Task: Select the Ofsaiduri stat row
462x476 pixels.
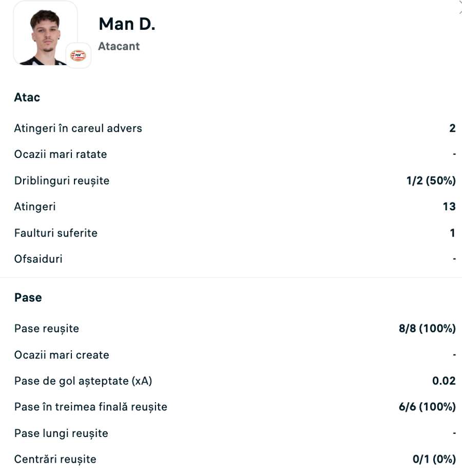Action: click(x=38, y=259)
